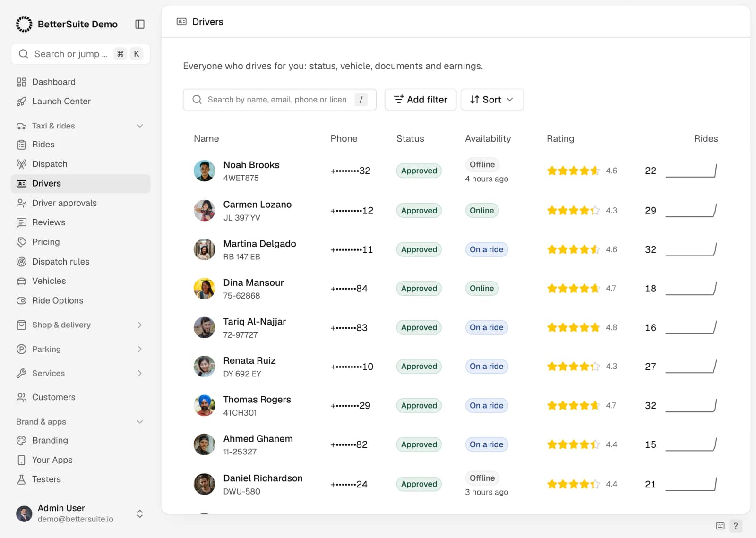This screenshot has height=538, width=756.
Task: Click the Branding palette icon
Action: pos(21,440)
